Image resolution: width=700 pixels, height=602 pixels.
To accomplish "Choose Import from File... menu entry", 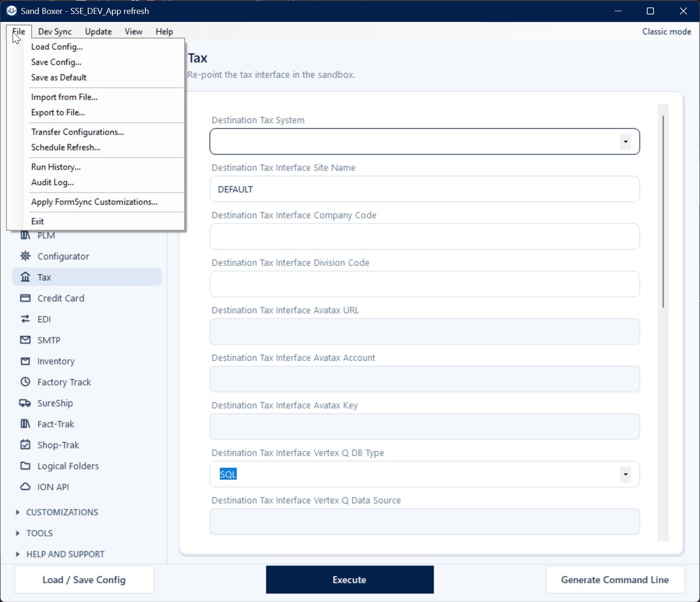I will click(x=96, y=97).
